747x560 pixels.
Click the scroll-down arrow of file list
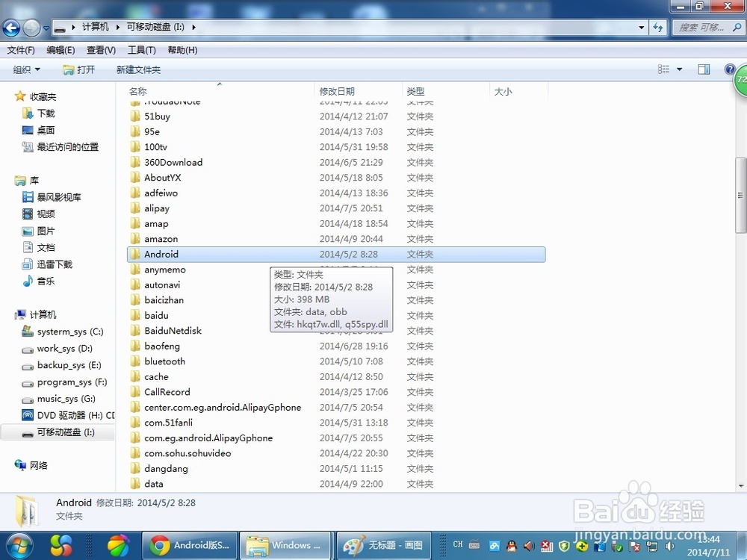(x=741, y=486)
